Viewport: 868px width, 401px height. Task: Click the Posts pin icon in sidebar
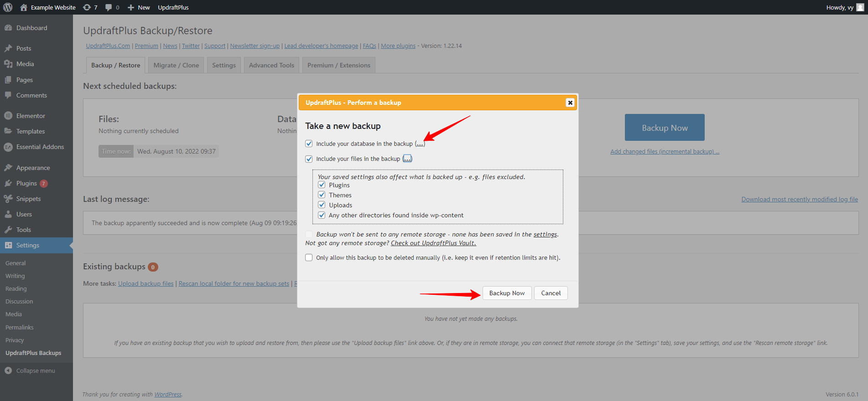point(8,48)
